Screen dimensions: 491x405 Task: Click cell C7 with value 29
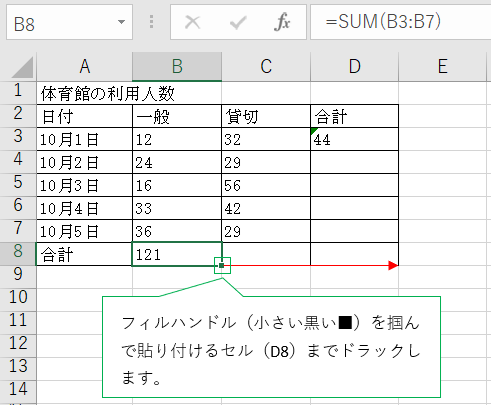[266, 231]
